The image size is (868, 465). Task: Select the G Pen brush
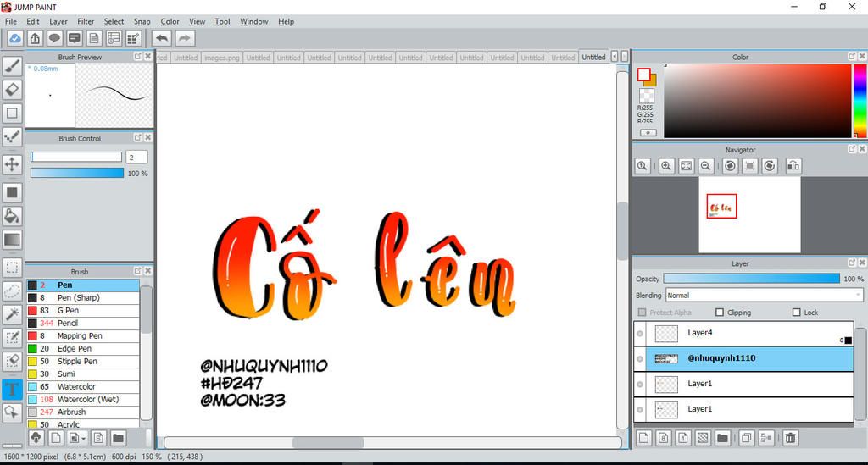pos(83,310)
